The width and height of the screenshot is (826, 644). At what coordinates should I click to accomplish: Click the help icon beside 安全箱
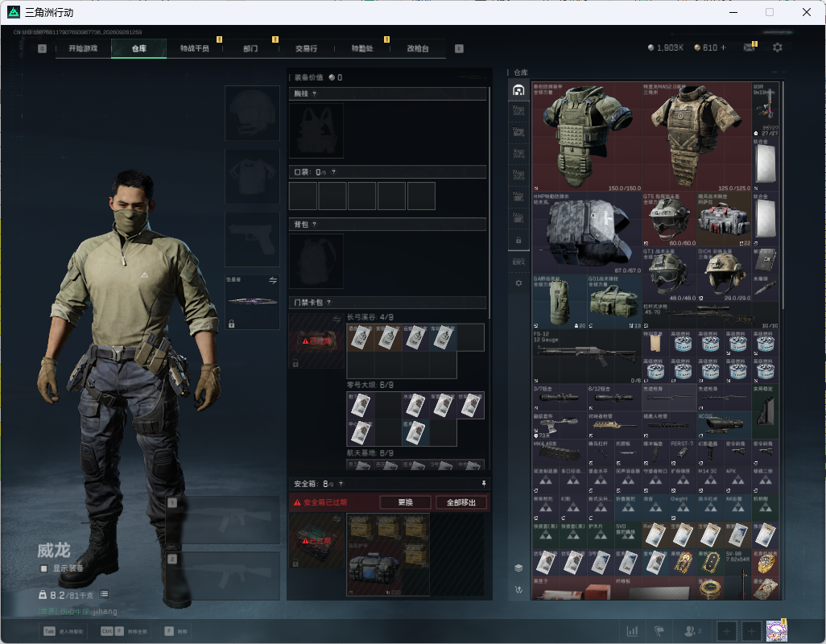341,483
